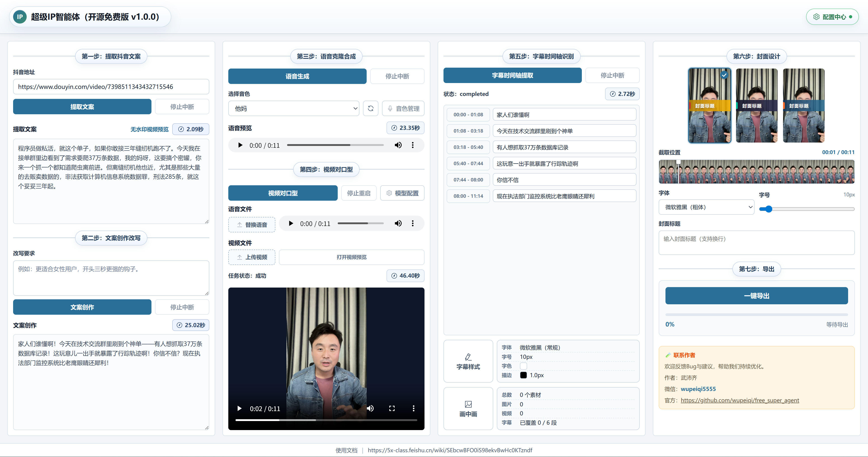
Task: Open more options on 语音文件 player
Action: [x=413, y=224]
